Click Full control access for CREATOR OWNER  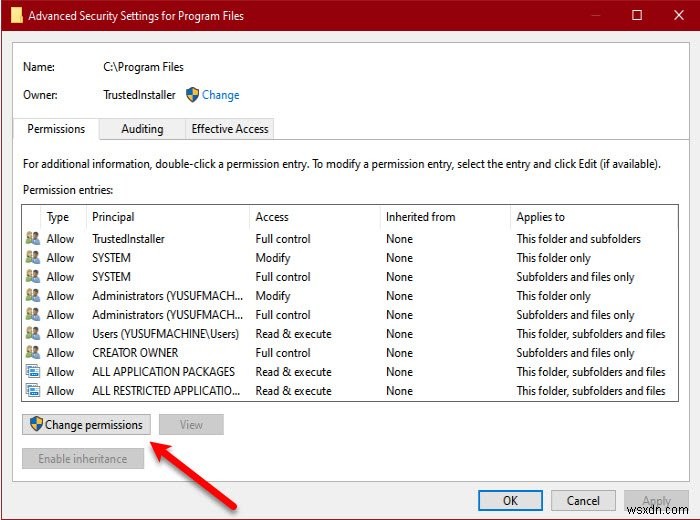pos(283,353)
